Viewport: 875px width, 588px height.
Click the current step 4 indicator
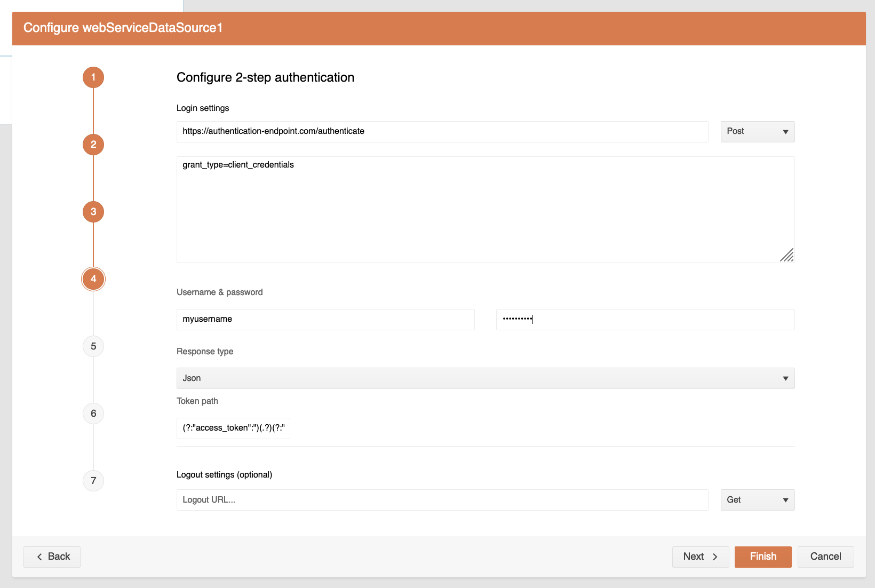(93, 279)
